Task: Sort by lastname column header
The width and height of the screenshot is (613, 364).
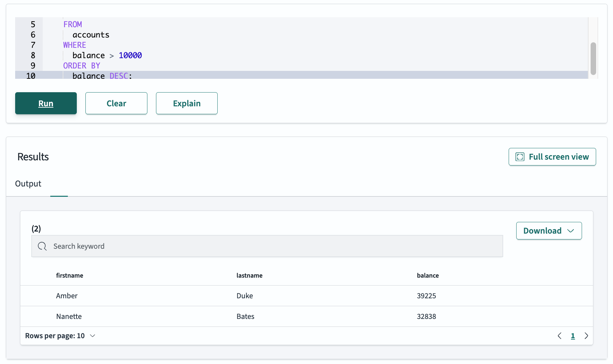Action: (x=249, y=275)
